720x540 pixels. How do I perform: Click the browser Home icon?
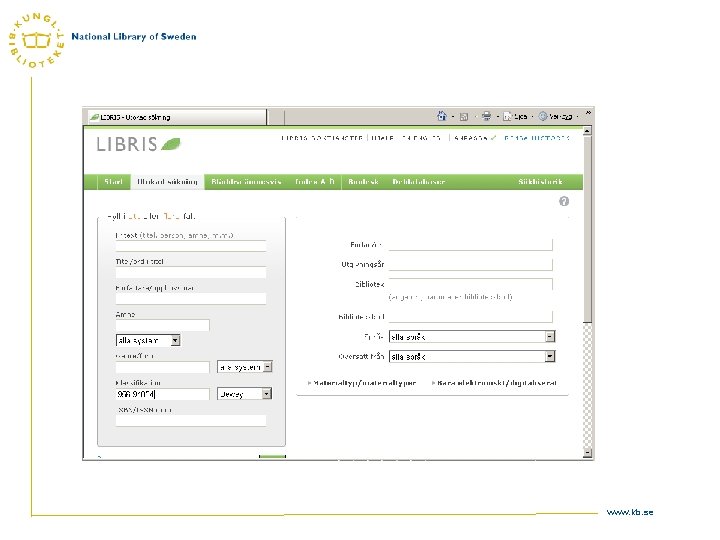[x=442, y=116]
